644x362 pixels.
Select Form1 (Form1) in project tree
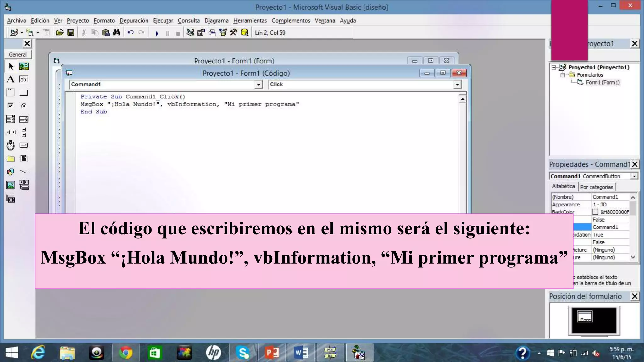602,83
